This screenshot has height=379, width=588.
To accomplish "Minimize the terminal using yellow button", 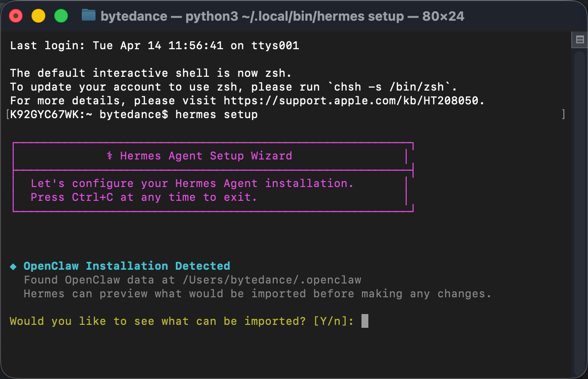I will pyautogui.click(x=38, y=16).
